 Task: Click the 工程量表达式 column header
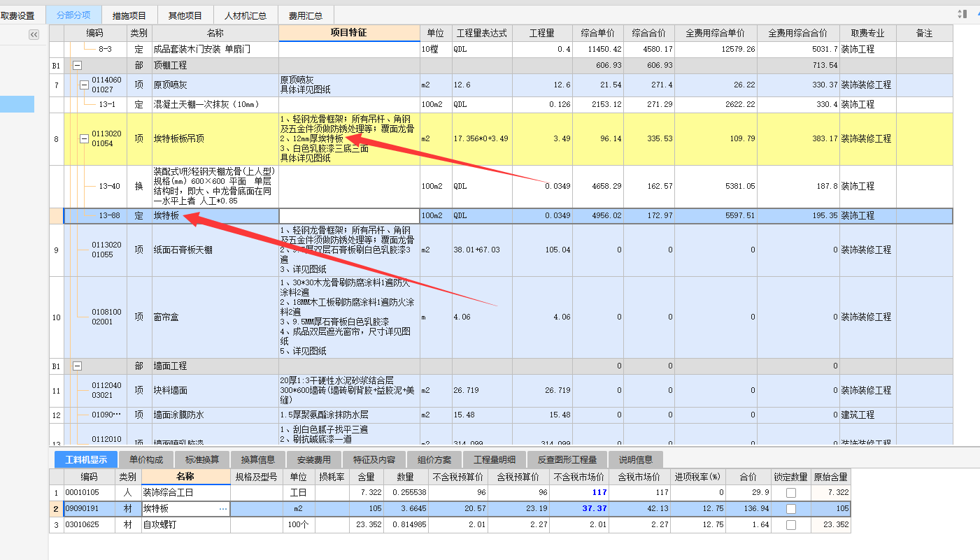pyautogui.click(x=482, y=33)
